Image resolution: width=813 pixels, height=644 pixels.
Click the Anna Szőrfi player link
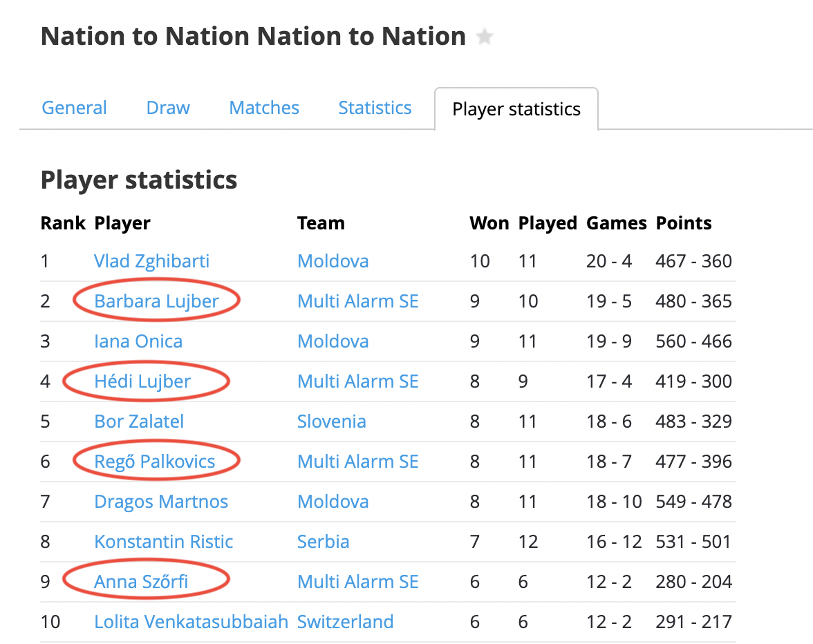pos(141,582)
